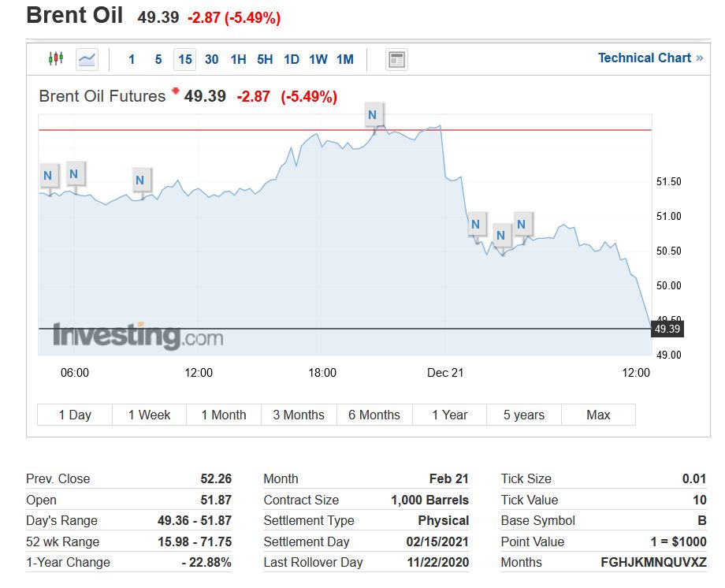
Task: Show the 1 Week range
Action: (x=150, y=415)
